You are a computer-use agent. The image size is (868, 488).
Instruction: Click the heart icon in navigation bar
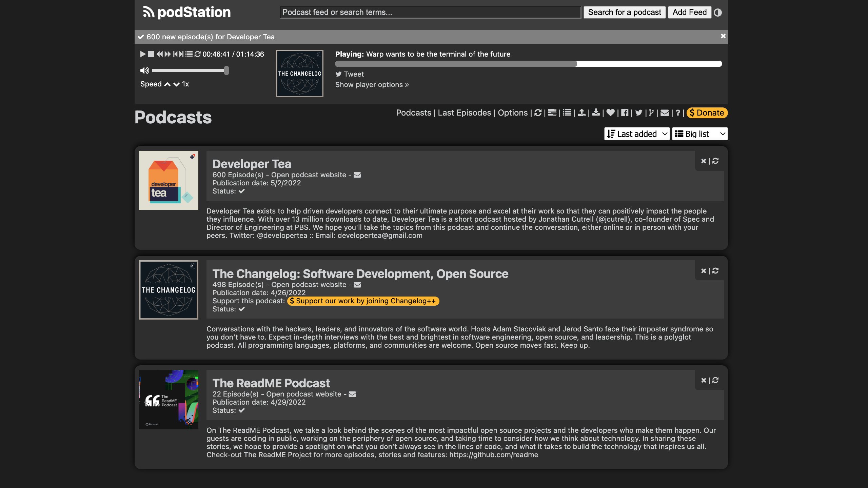610,113
